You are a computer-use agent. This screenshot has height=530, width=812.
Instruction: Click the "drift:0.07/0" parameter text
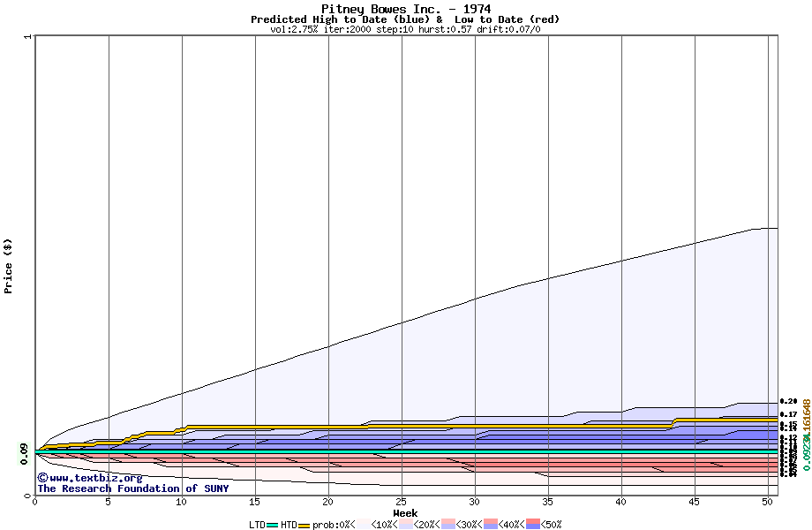[508, 29]
